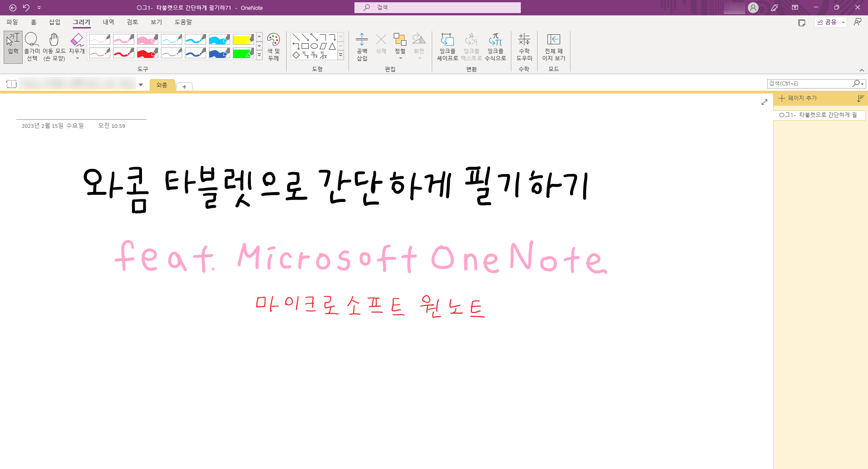Select the thick dark blue marker swatch
Image resolution: width=868 pixels, height=469 pixels.
pyautogui.click(x=219, y=53)
